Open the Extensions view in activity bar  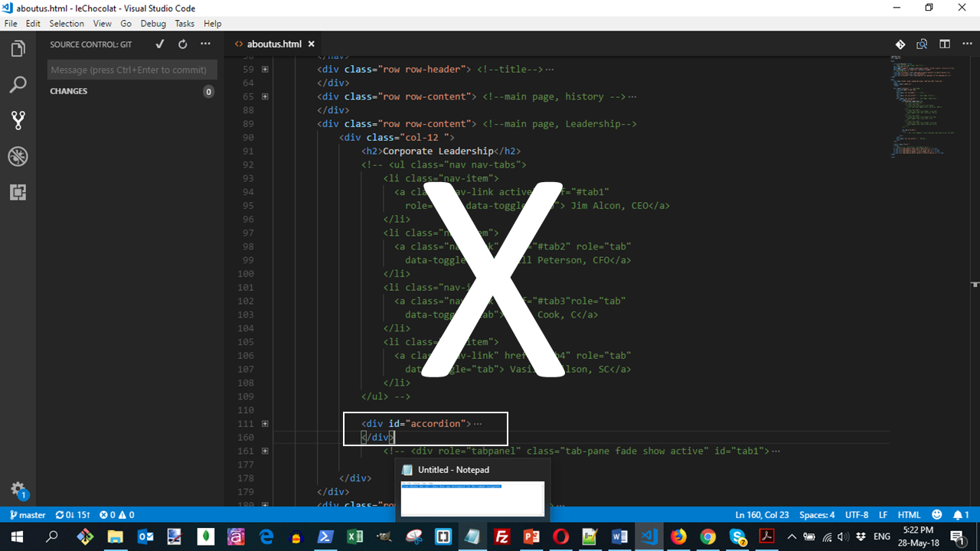[18, 192]
